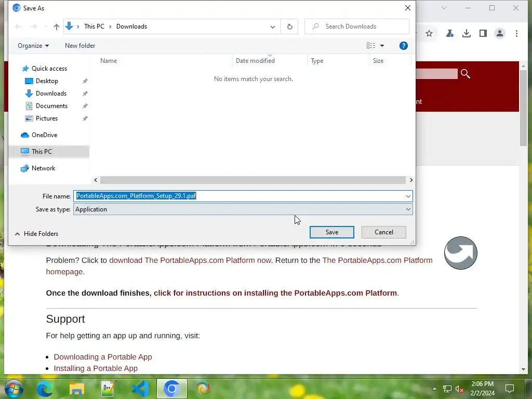Image resolution: width=532 pixels, height=399 pixels.
Task: Open Chrome downloads icon
Action: point(466,33)
